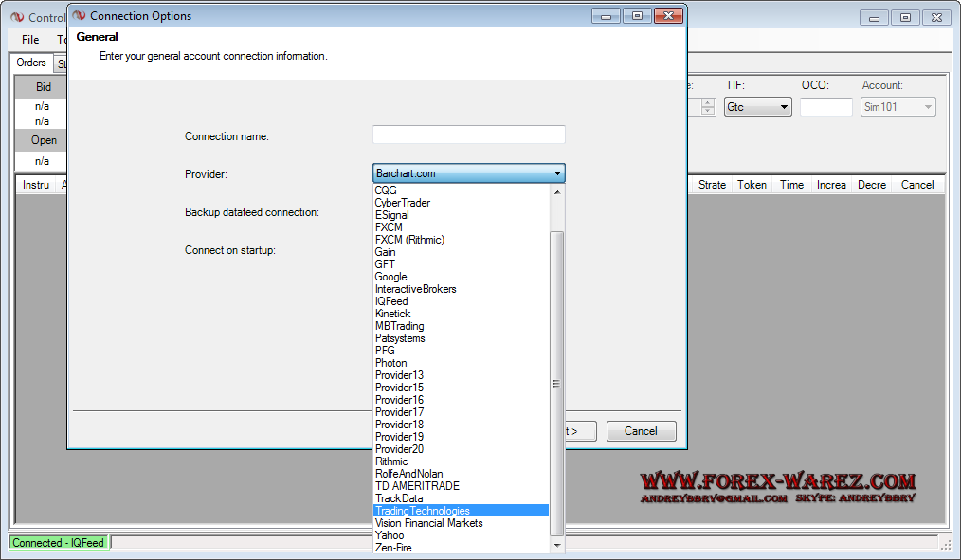The height and width of the screenshot is (560, 961).
Task: Select TradingTechnologies provider option
Action: click(x=422, y=511)
